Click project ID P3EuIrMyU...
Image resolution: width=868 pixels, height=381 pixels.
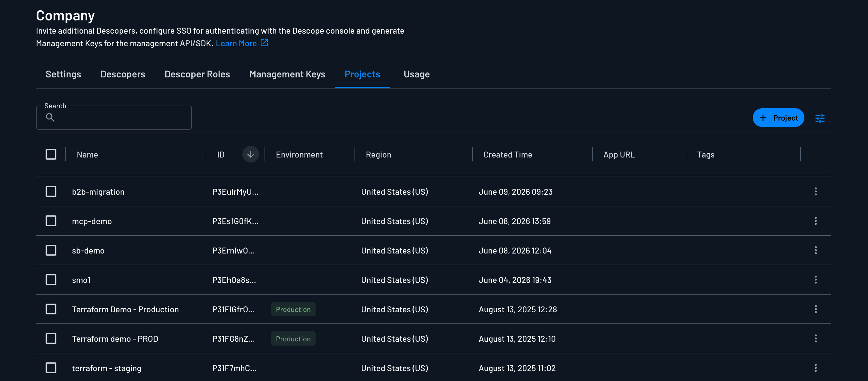[x=235, y=191]
